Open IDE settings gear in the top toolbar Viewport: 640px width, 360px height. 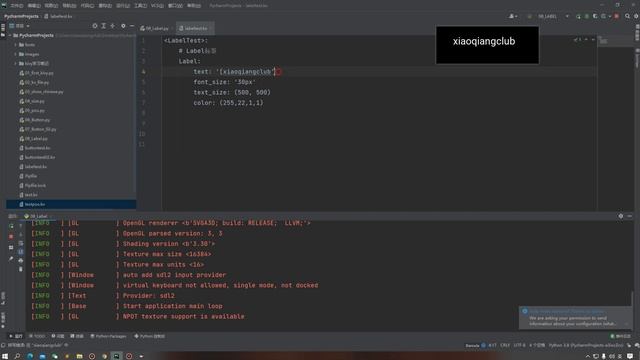click(636, 16)
